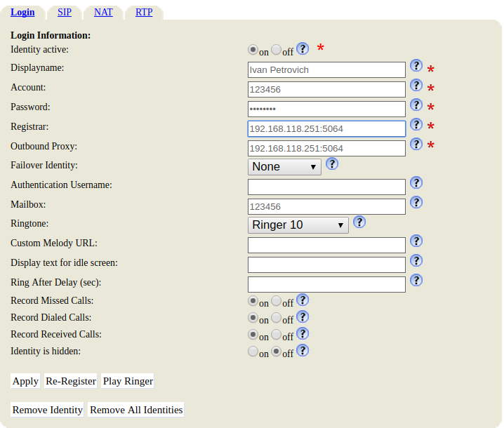Open Outbound Proxy help icon
The height and width of the screenshot is (428, 504).
416,145
